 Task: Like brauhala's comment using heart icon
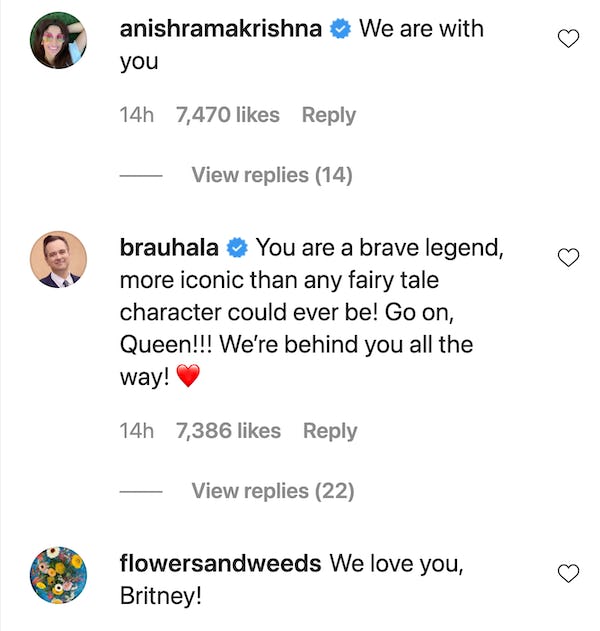[568, 257]
